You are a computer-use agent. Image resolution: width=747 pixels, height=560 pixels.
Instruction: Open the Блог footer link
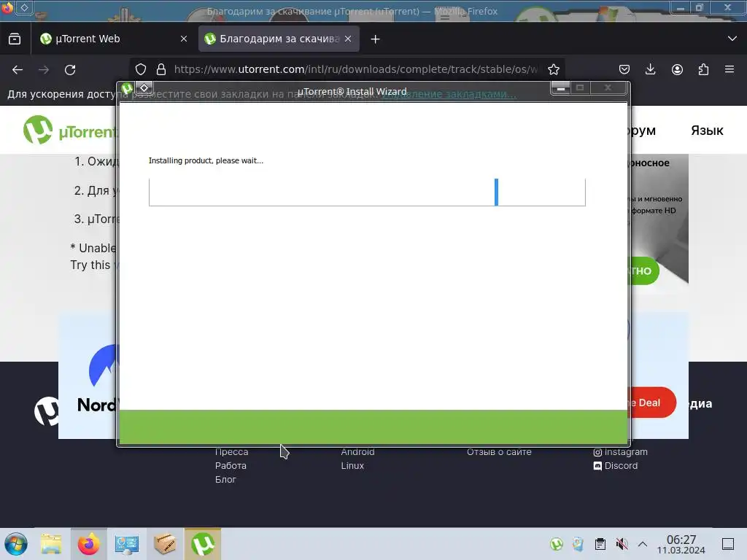click(x=225, y=480)
